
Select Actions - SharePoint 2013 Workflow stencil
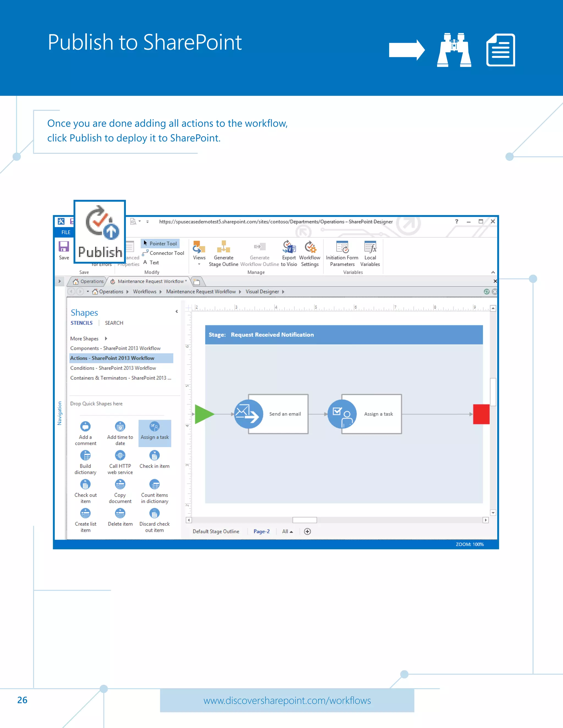click(121, 358)
